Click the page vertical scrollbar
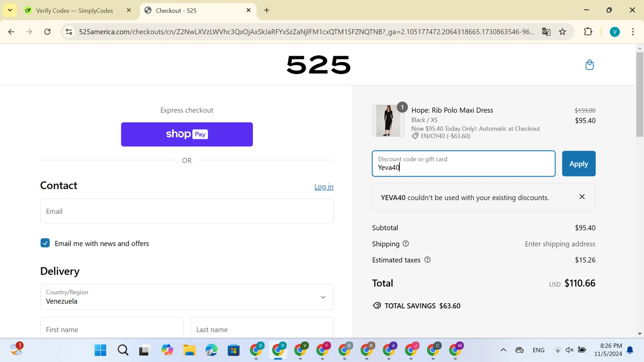 tap(640, 94)
